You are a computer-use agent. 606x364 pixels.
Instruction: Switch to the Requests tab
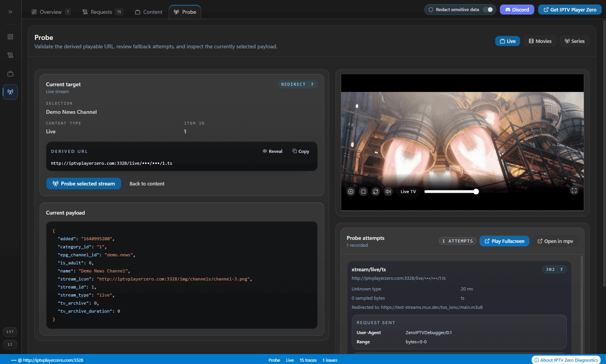[102, 12]
